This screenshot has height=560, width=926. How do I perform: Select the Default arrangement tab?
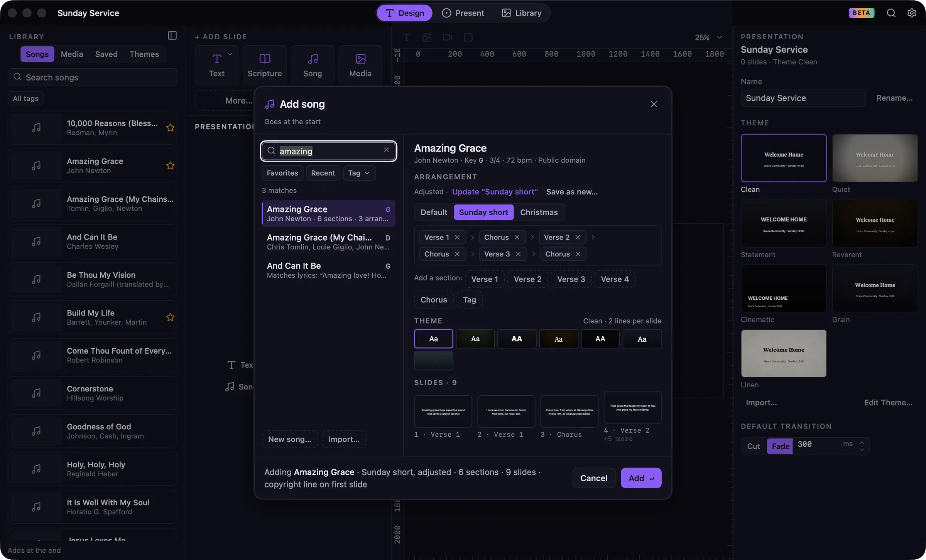(434, 212)
